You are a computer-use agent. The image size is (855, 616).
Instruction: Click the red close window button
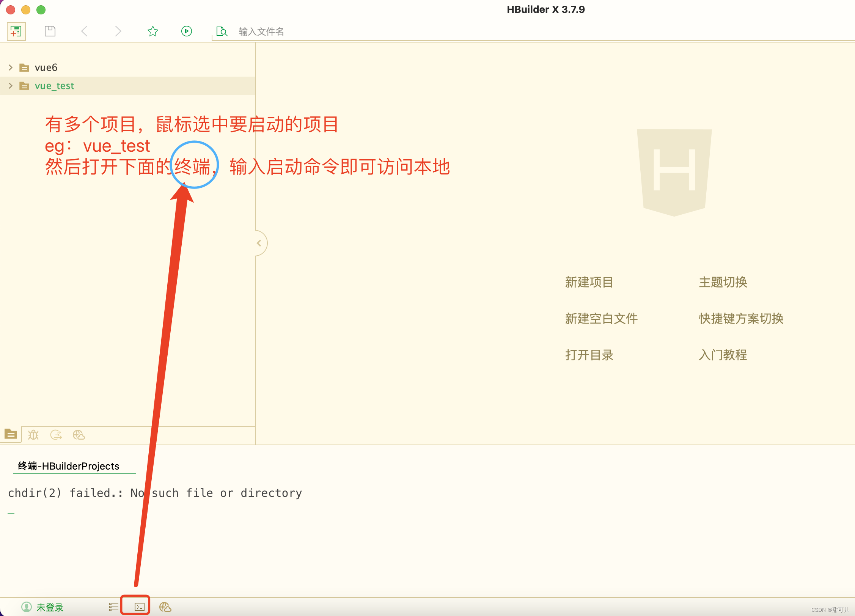click(x=11, y=10)
